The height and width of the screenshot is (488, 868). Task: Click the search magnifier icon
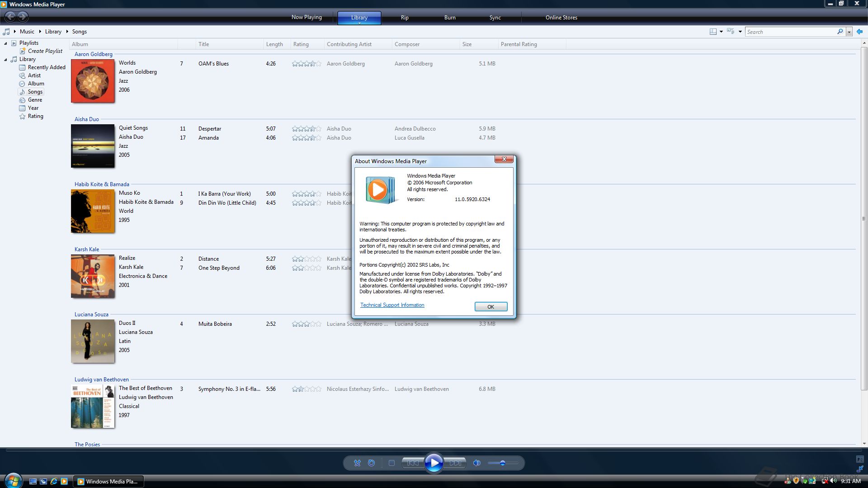pyautogui.click(x=840, y=32)
